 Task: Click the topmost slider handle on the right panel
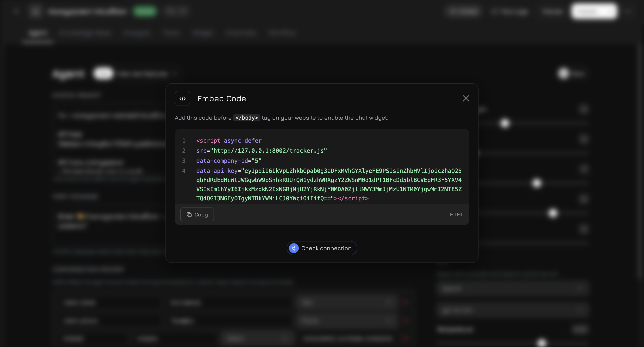(x=504, y=123)
